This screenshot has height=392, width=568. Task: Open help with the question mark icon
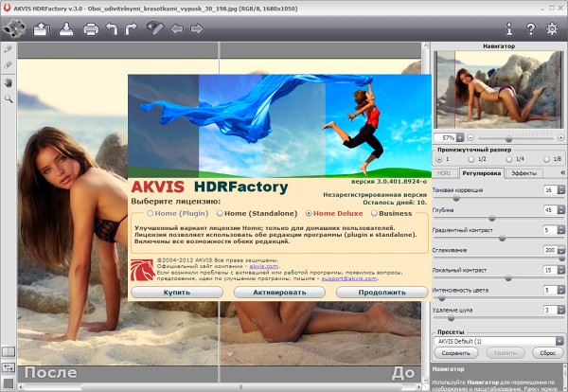[531, 29]
